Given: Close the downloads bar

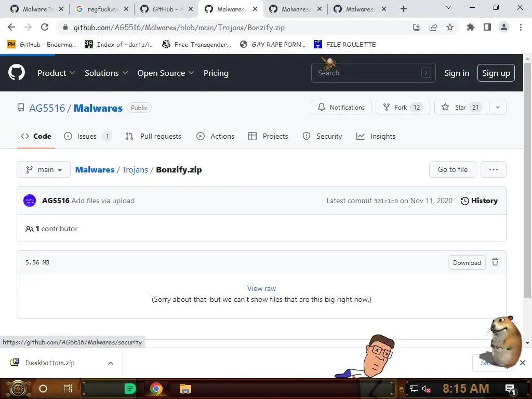Looking at the screenshot, I should click(x=523, y=363).
